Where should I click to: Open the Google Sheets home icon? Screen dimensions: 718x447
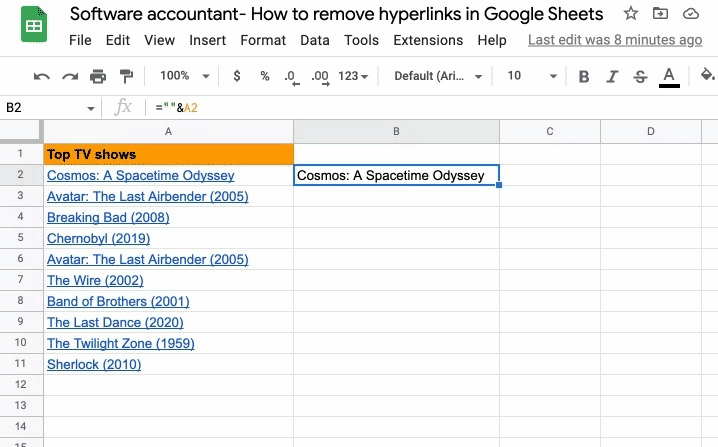tap(34, 24)
